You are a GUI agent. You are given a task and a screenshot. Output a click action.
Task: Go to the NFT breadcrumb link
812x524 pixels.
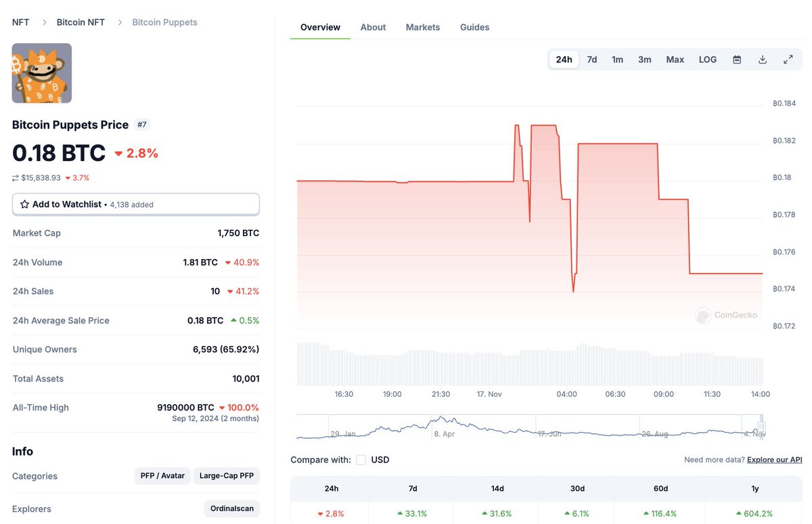coord(21,22)
